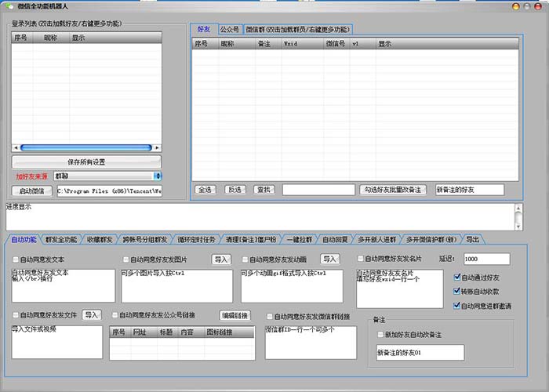Switch to the 好友 tab
Viewport: 549px width, 392px height.
204,29
